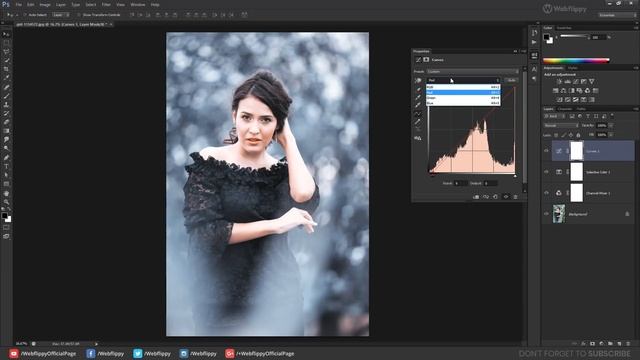This screenshot has width=640, height=360.
Task: Select the Gradient tool
Action: click(6, 131)
